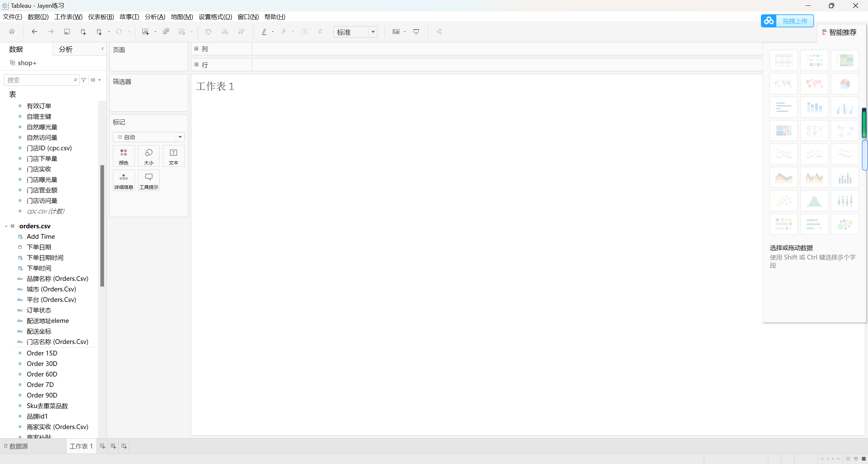Toggle the 智能推荐 Show Me panel
Viewport: 868px width, 464px height.
pos(840,32)
